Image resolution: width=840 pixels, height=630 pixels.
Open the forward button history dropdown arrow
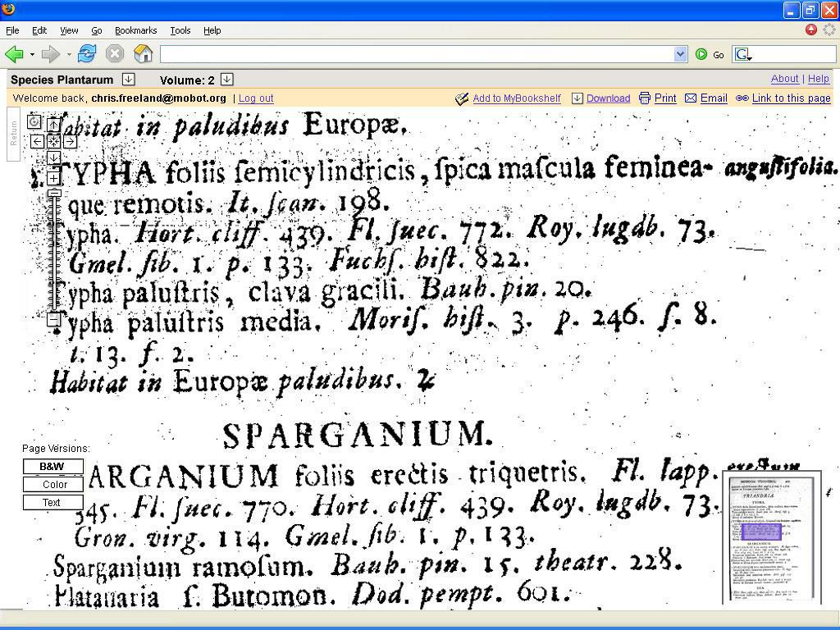point(69,54)
